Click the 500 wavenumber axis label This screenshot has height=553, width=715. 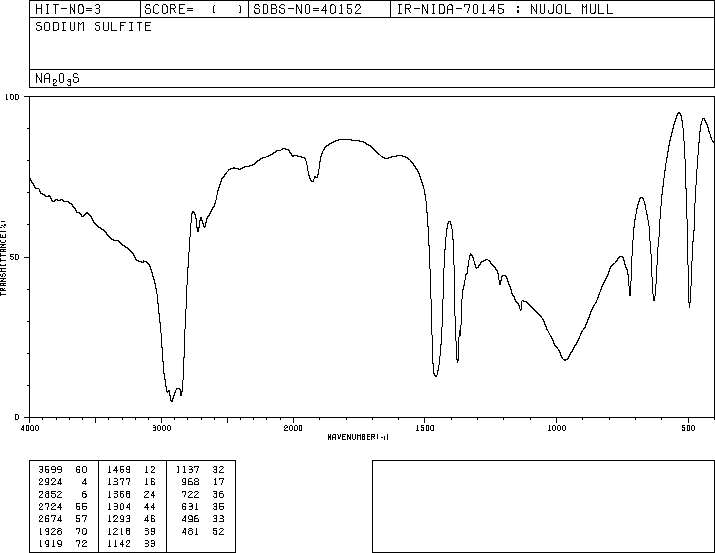(688, 428)
